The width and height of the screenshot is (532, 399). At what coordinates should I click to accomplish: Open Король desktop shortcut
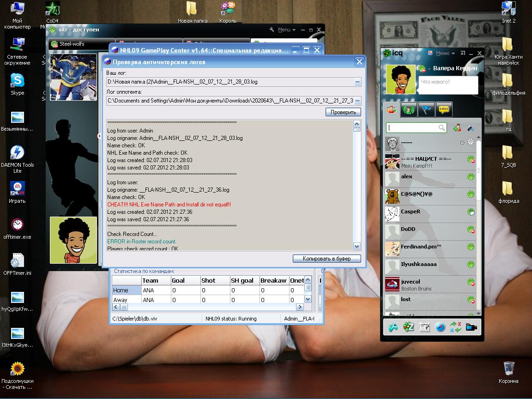point(228,12)
